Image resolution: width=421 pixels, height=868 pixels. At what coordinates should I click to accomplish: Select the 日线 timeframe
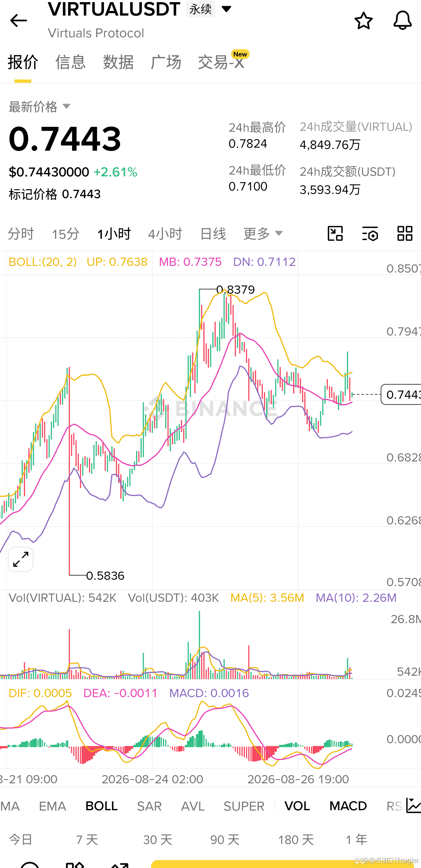point(213,233)
